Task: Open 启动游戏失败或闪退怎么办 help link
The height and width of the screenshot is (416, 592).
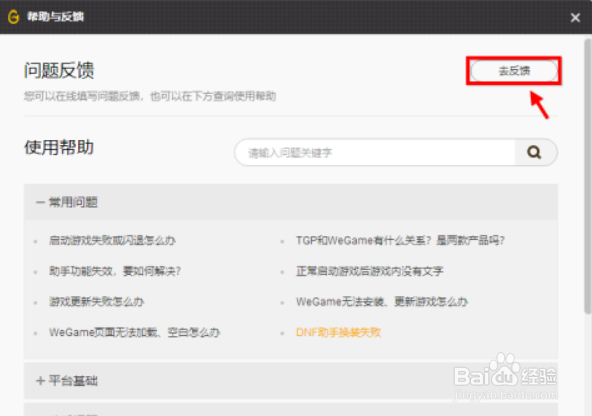Action: click(112, 240)
